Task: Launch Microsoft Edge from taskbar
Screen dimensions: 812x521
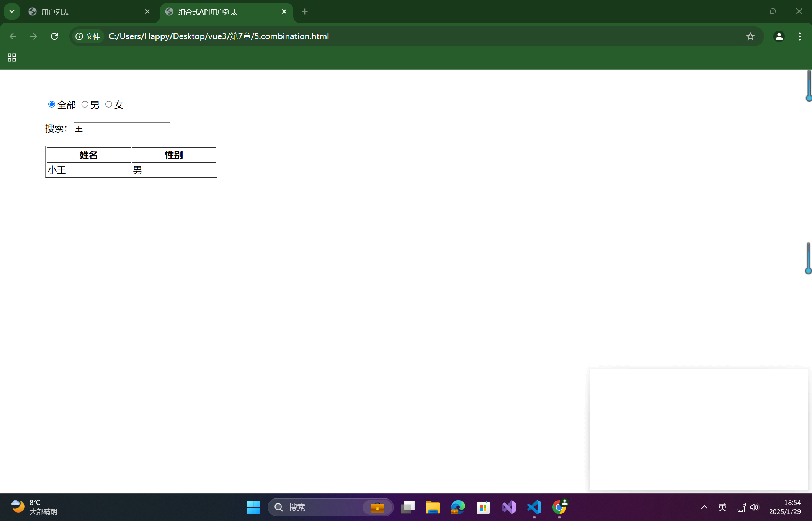Action: coord(458,507)
